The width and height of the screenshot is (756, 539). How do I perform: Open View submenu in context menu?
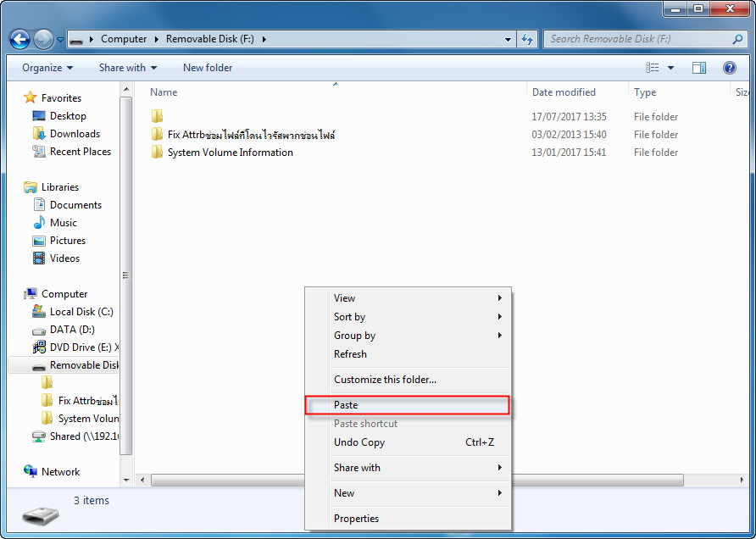(x=408, y=298)
